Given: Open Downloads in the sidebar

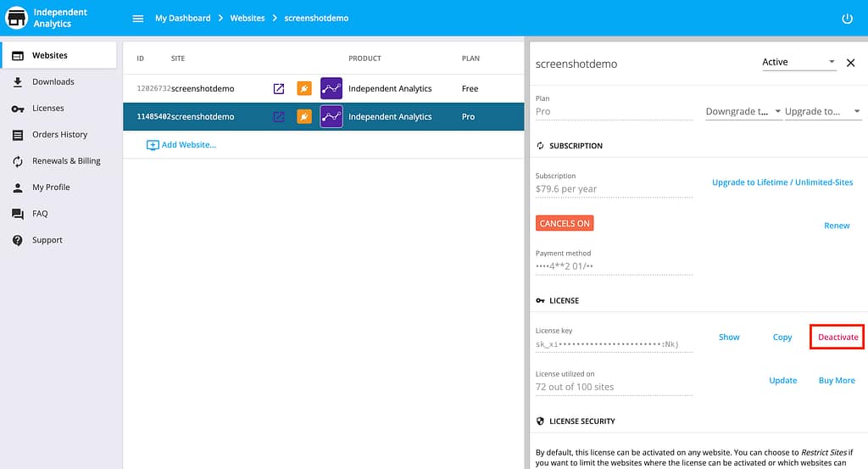Looking at the screenshot, I should click(x=53, y=82).
